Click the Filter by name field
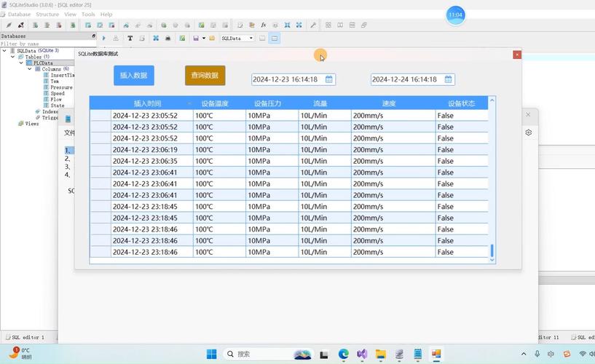 (x=44, y=44)
